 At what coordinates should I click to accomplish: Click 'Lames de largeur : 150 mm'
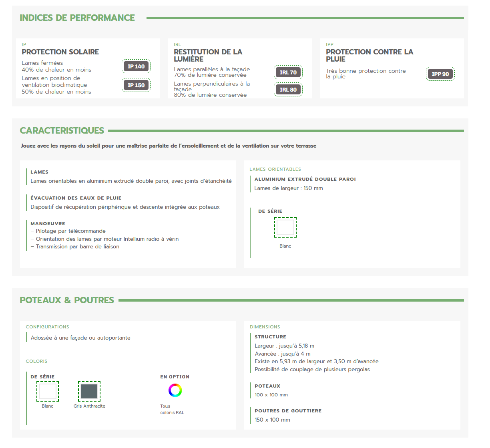[289, 188]
